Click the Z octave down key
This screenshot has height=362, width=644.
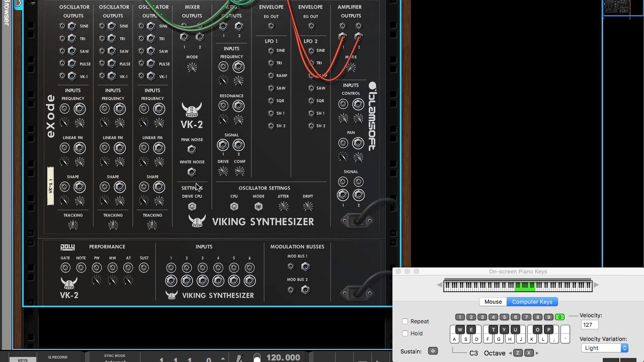pos(518,353)
